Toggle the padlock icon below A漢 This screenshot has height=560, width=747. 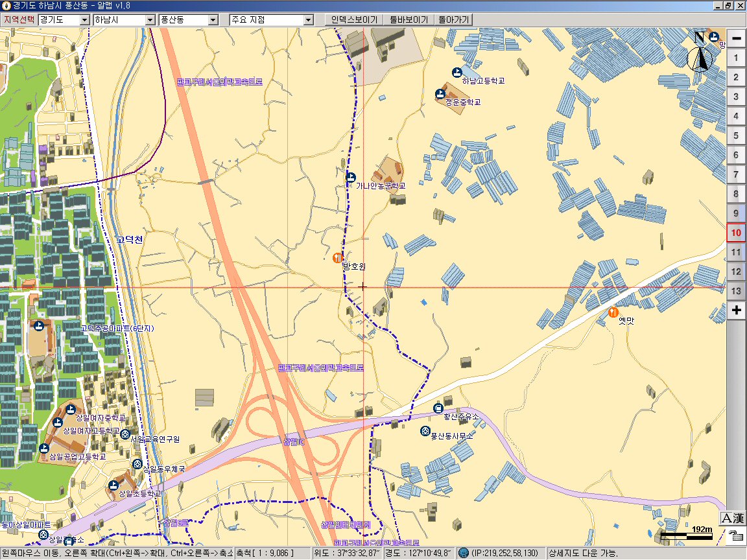(x=735, y=535)
